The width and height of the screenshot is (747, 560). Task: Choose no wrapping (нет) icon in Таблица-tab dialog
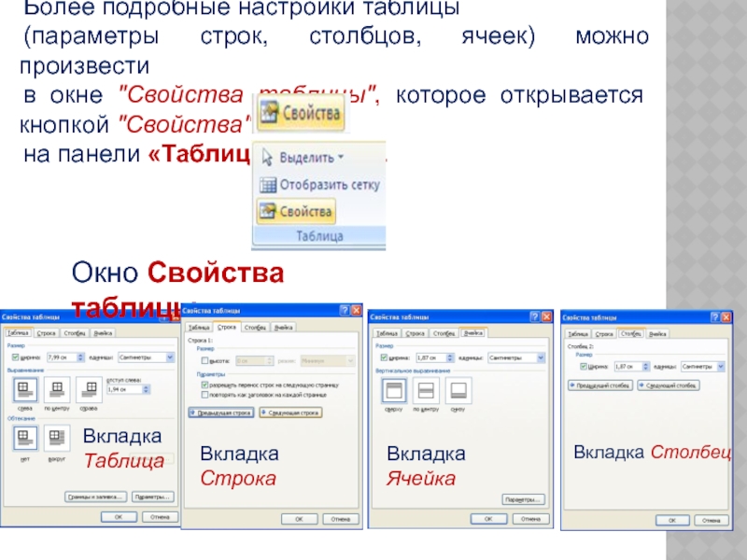click(x=24, y=438)
